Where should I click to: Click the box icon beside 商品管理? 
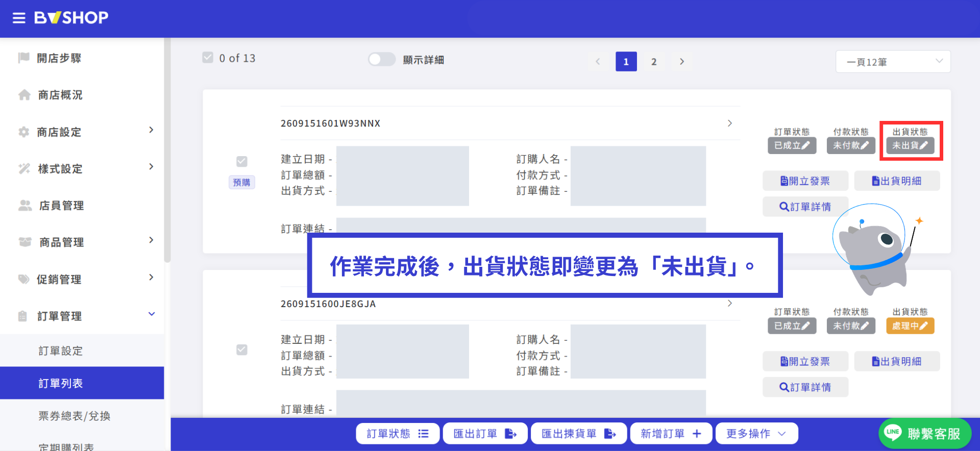pos(25,242)
